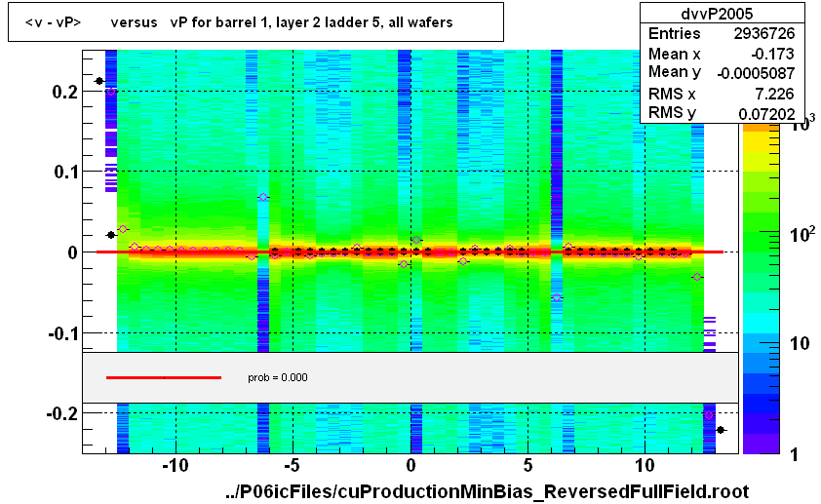821x504 pixels.
Task: Click x-axis label -10
Action: [176, 465]
